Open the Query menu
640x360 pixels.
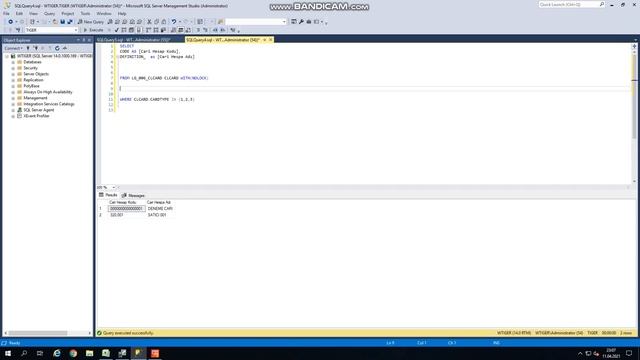pyautogui.click(x=49, y=13)
